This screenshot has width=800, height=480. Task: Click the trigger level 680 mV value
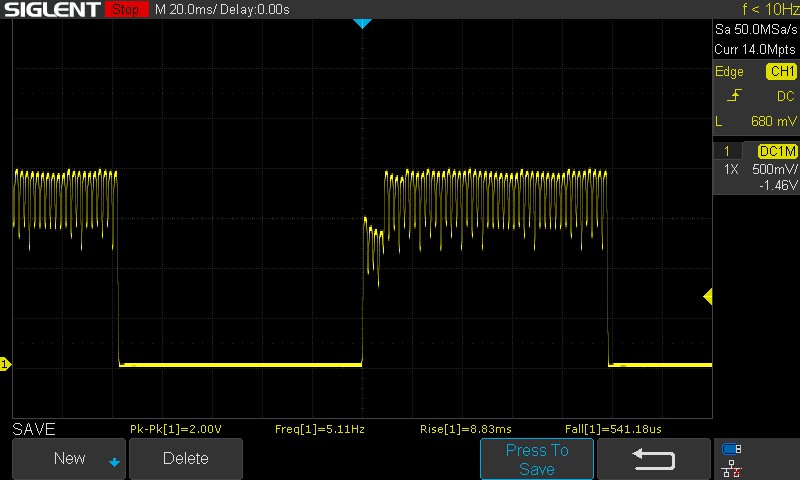[x=773, y=121]
